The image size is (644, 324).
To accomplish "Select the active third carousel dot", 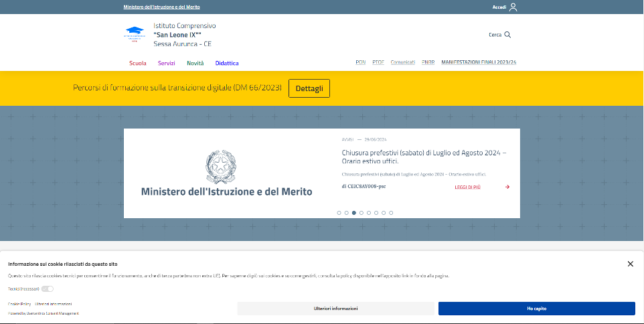I will (x=353, y=213).
